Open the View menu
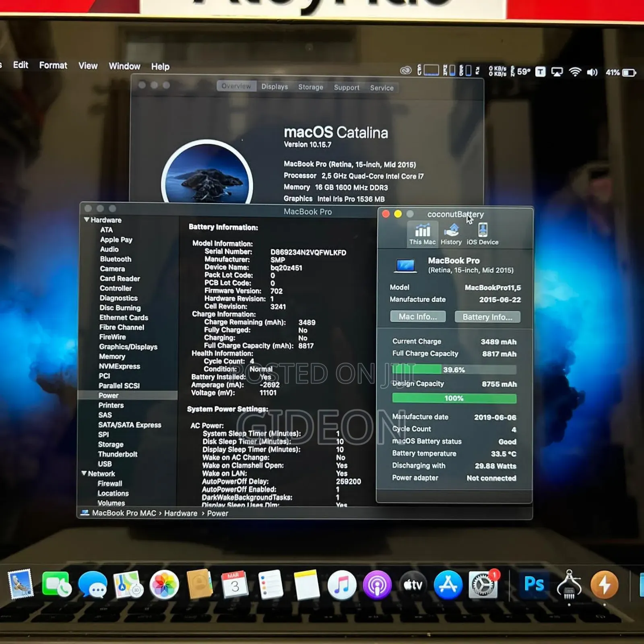 88,66
